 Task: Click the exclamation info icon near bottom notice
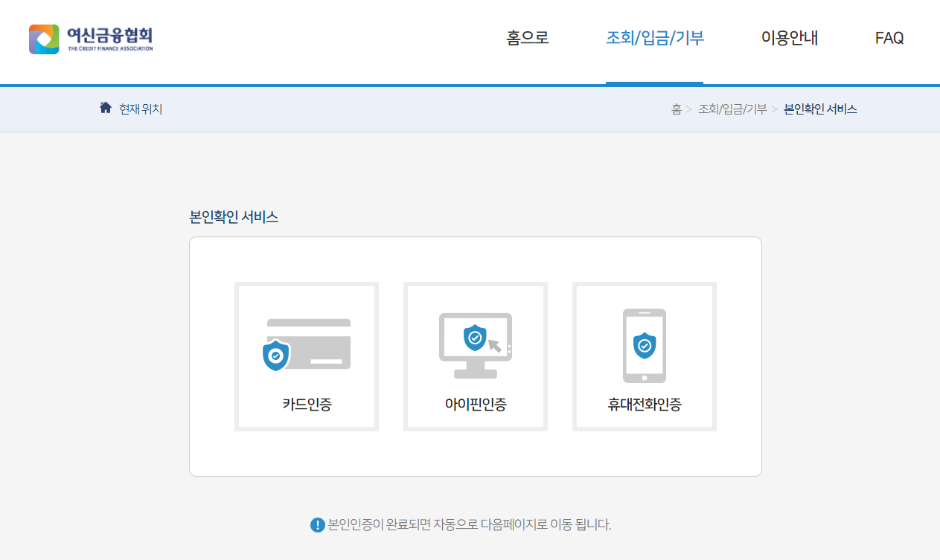coord(316,524)
